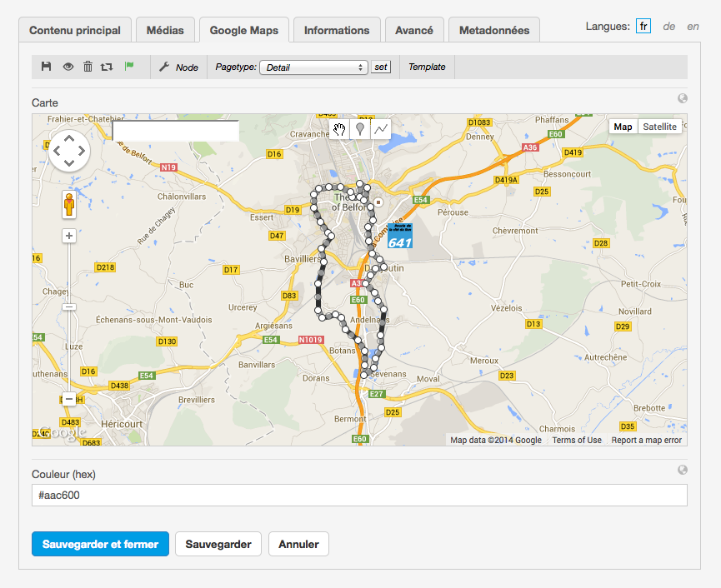Click the Couleur (hex) input field
721x588 pixels.
pos(359,496)
